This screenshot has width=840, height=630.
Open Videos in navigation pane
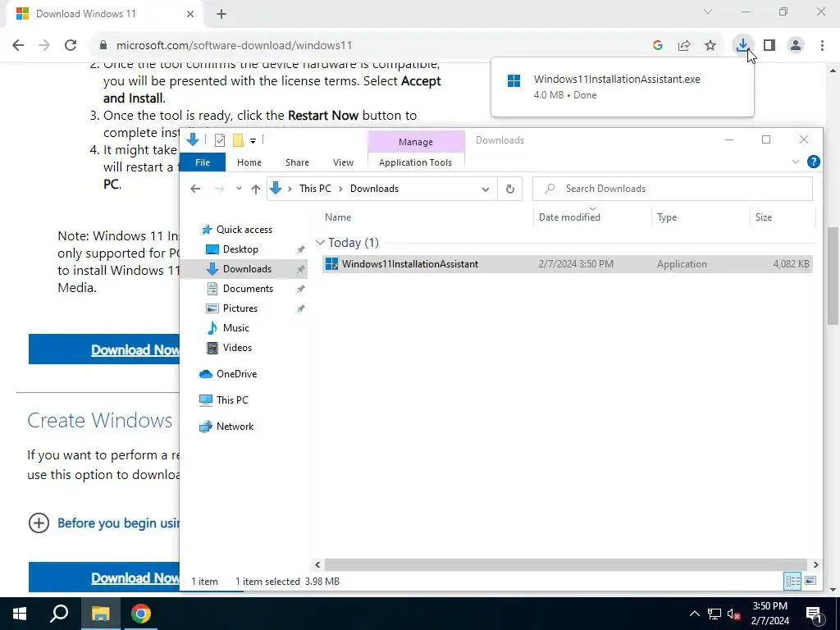[237, 348]
